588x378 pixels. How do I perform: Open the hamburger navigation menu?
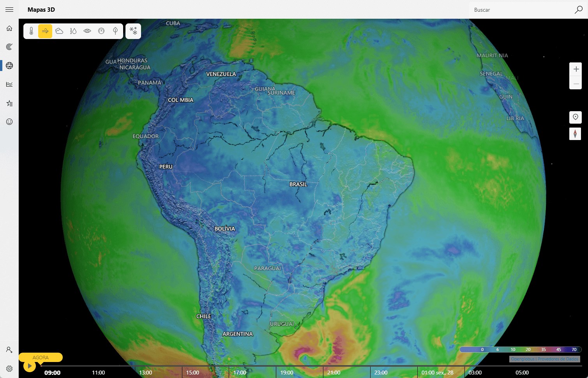click(9, 10)
